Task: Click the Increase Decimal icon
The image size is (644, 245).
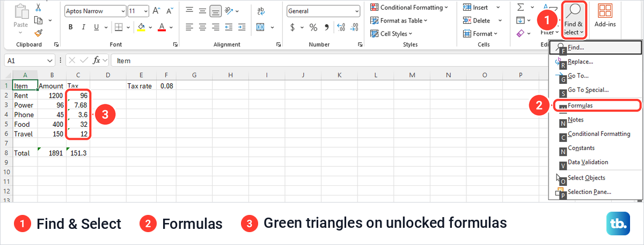Action: pos(341,27)
